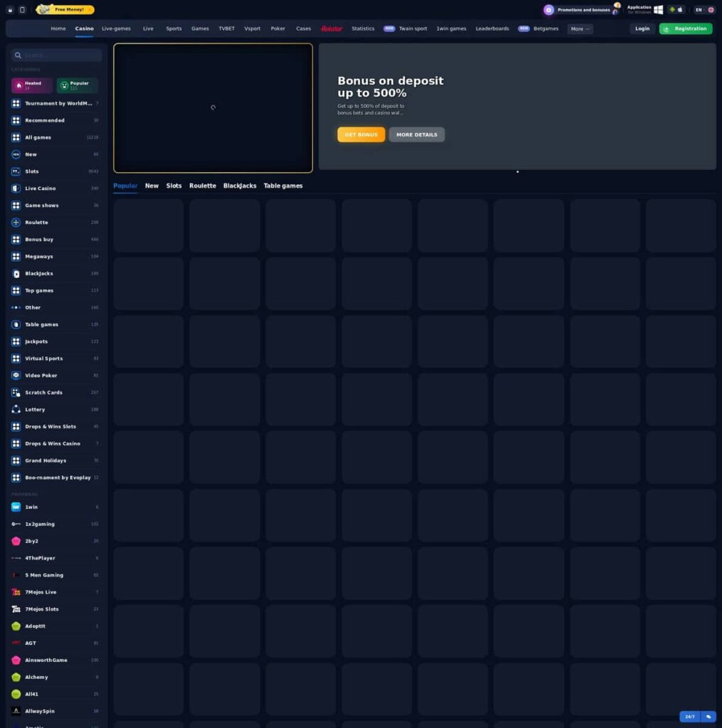
Task: Select the Android app download icon
Action: [671, 10]
